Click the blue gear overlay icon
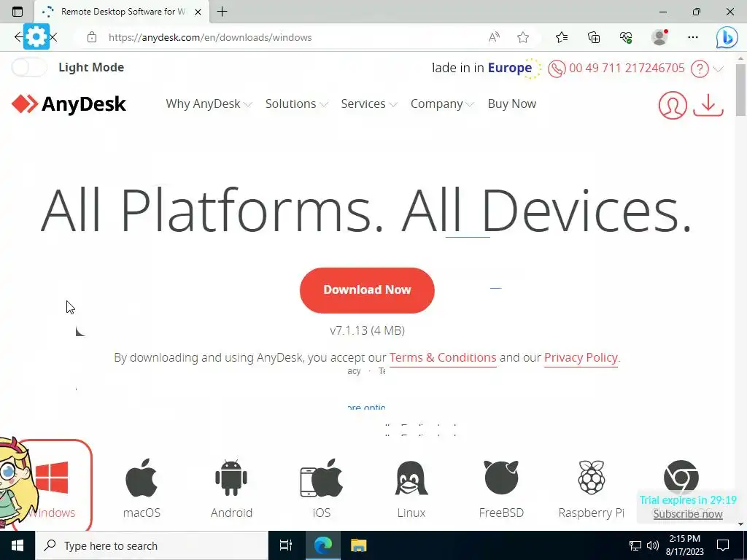Image resolution: width=747 pixels, height=560 pixels. (x=36, y=36)
